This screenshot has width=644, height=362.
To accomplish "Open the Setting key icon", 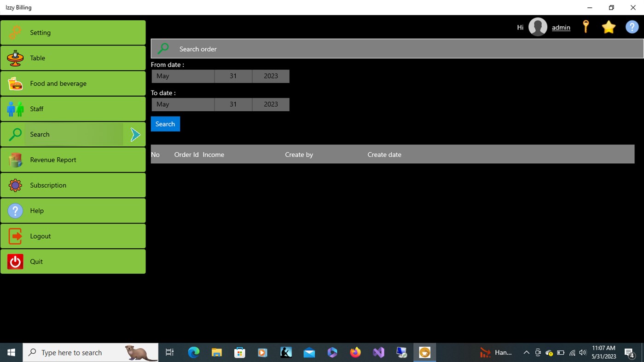I will point(15,32).
